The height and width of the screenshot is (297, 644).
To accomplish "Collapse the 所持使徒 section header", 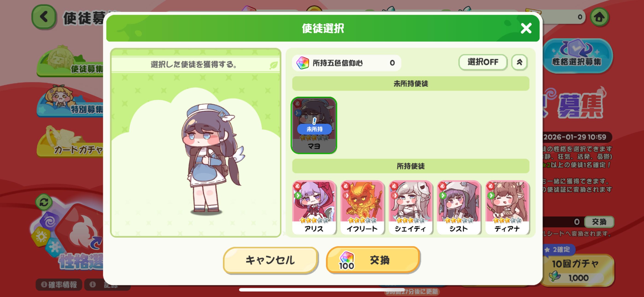I will click(410, 166).
